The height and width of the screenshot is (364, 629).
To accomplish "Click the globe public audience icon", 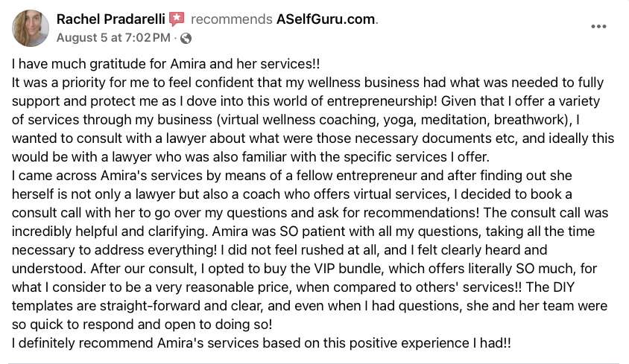I will click(186, 37).
